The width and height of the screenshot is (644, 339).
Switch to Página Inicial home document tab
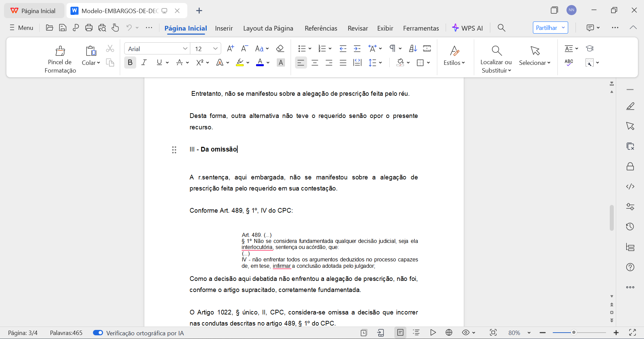click(x=34, y=11)
